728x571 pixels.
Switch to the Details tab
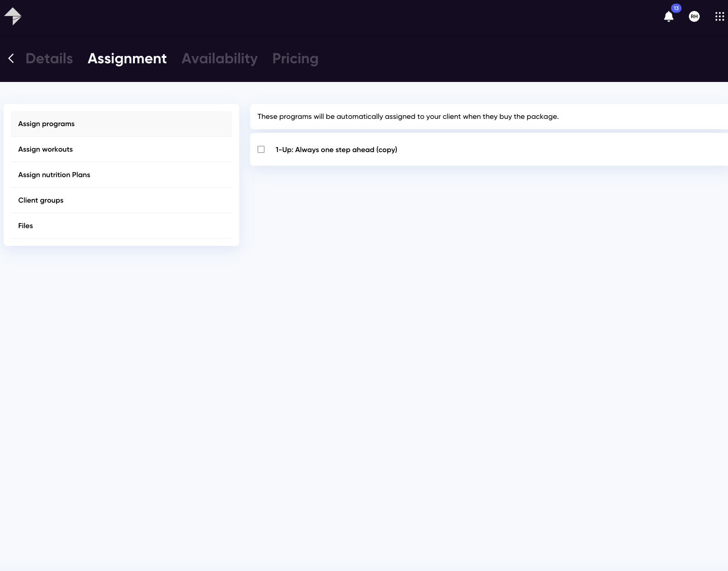pyautogui.click(x=49, y=58)
